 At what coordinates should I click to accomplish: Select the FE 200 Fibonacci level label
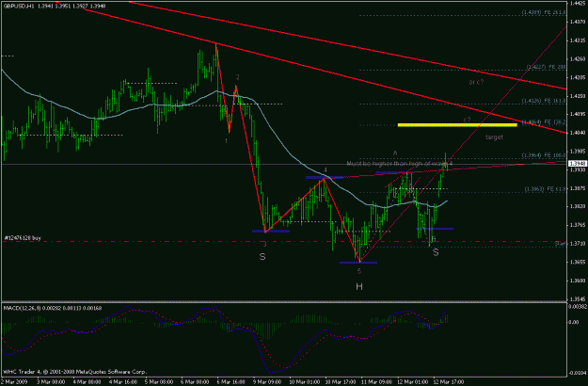click(x=547, y=67)
